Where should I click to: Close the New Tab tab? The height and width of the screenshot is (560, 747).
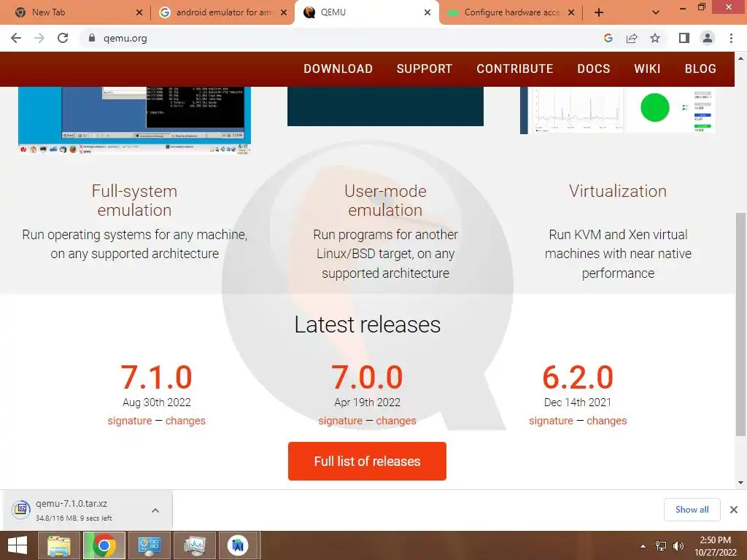[x=139, y=12]
